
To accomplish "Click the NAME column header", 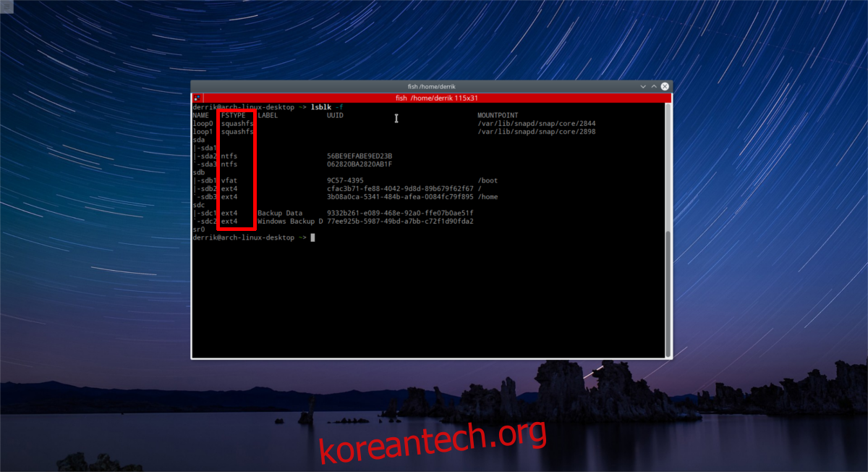I will pos(200,115).
